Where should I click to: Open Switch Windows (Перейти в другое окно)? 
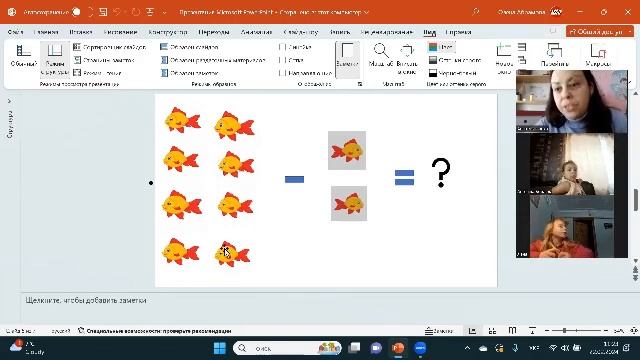coord(554,55)
